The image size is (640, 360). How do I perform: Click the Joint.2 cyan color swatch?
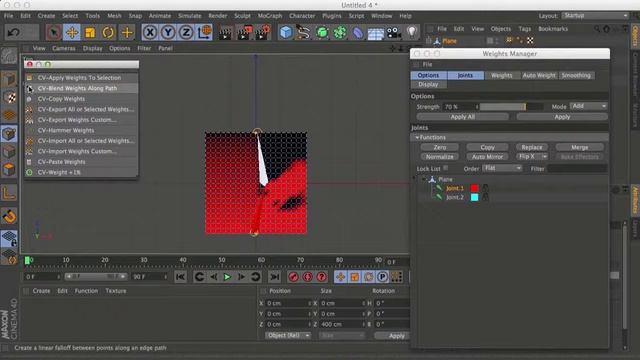[474, 197]
